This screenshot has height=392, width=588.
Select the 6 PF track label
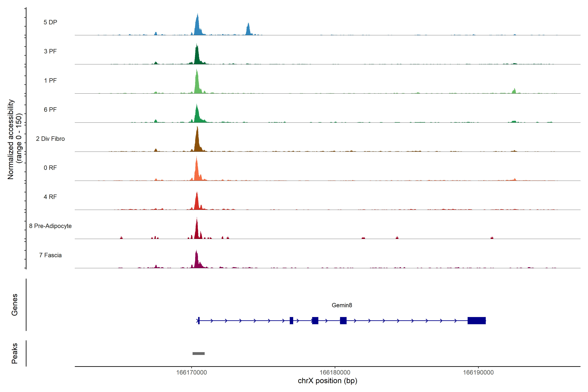[x=50, y=109]
